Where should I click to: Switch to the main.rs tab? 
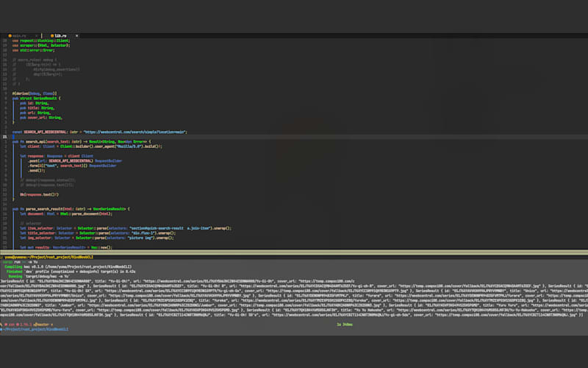click(x=19, y=35)
